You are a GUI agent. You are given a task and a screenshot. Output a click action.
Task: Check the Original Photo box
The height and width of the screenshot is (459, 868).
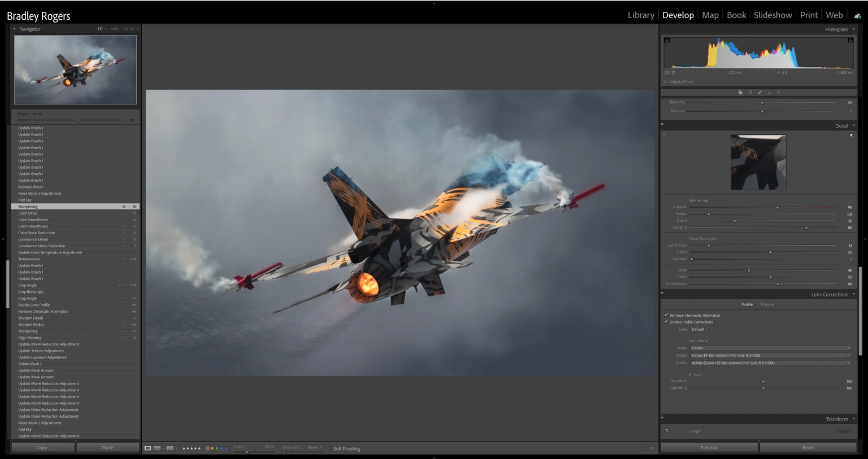[x=666, y=82]
